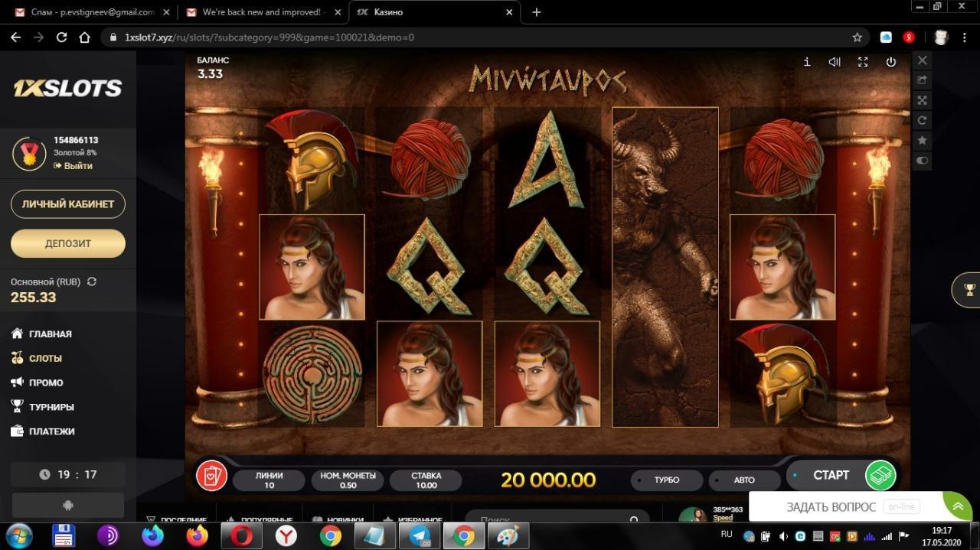Open Личный кабинет
This screenshot has height=550, width=980.
[68, 204]
